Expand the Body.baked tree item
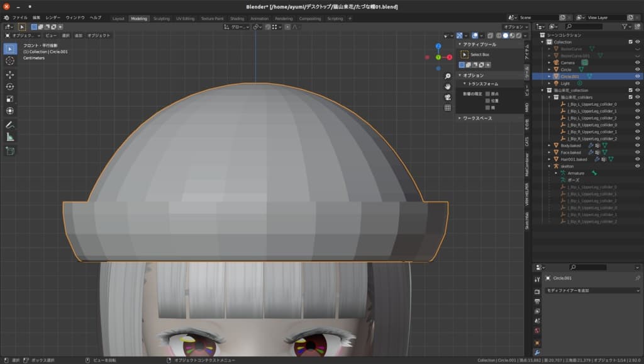The image size is (644, 364). pyautogui.click(x=549, y=145)
